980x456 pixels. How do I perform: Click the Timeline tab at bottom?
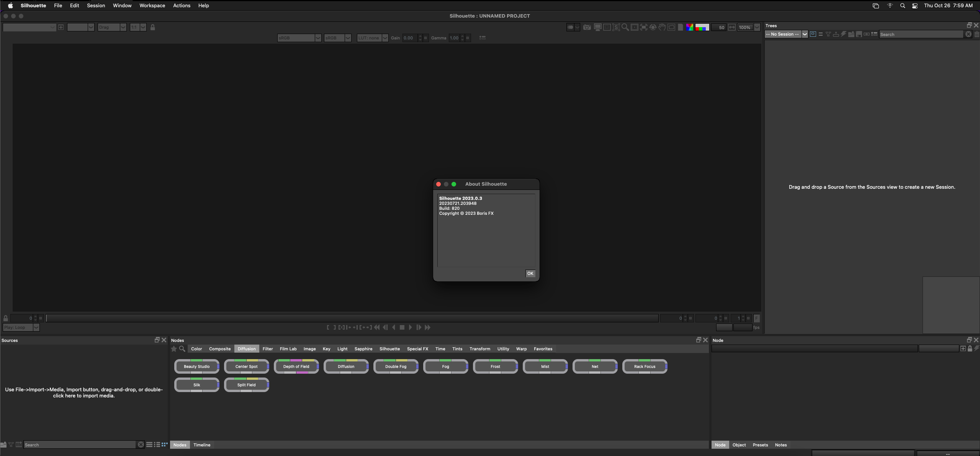[201, 445]
